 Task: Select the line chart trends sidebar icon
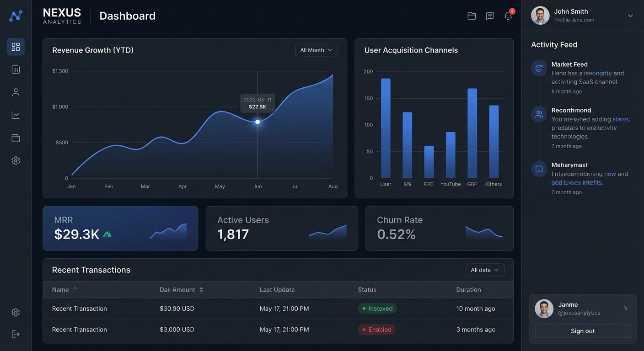[15, 115]
